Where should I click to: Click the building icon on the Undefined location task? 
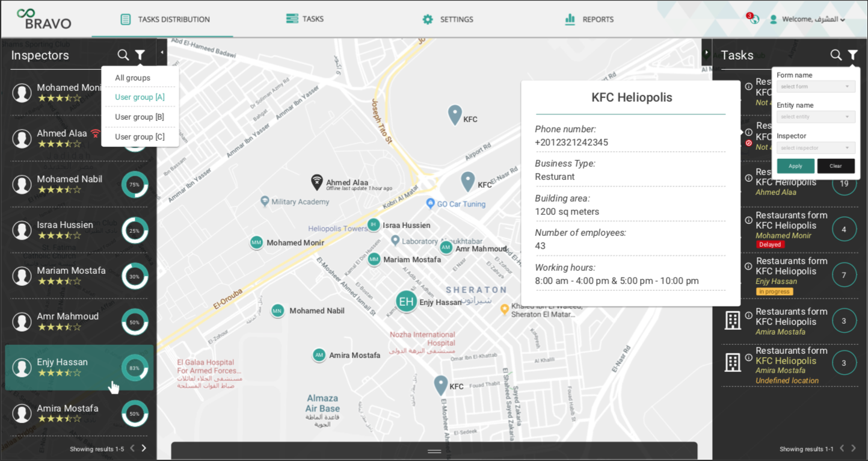point(733,362)
